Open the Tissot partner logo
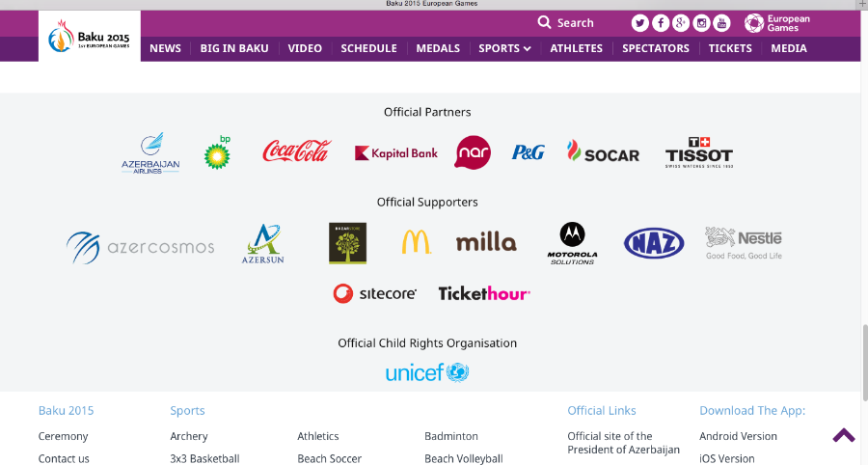Screen dimensions: 868x465 coord(699,152)
